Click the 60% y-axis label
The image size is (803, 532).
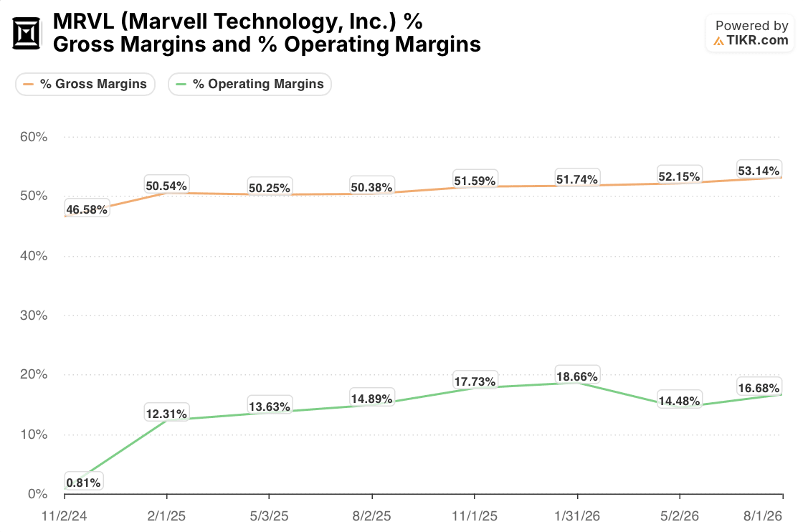click(x=34, y=137)
